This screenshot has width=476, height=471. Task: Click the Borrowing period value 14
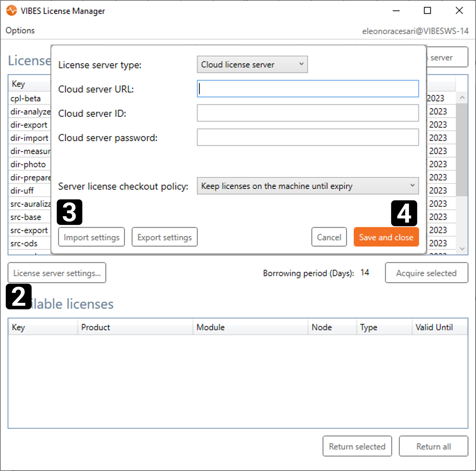(x=365, y=273)
